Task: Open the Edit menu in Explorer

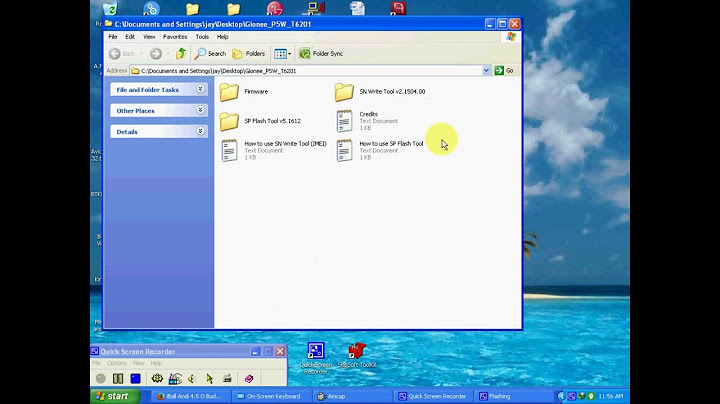Action: pos(130,37)
